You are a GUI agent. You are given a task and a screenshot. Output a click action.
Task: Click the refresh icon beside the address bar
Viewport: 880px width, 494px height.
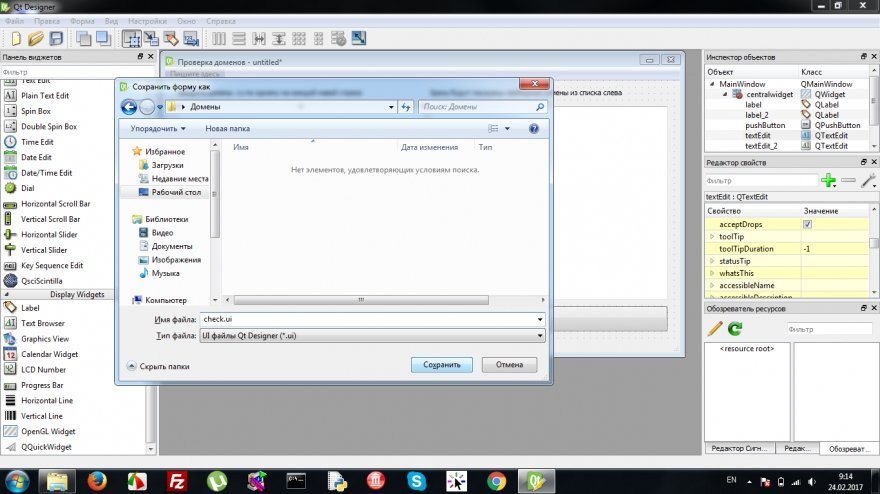[x=406, y=107]
